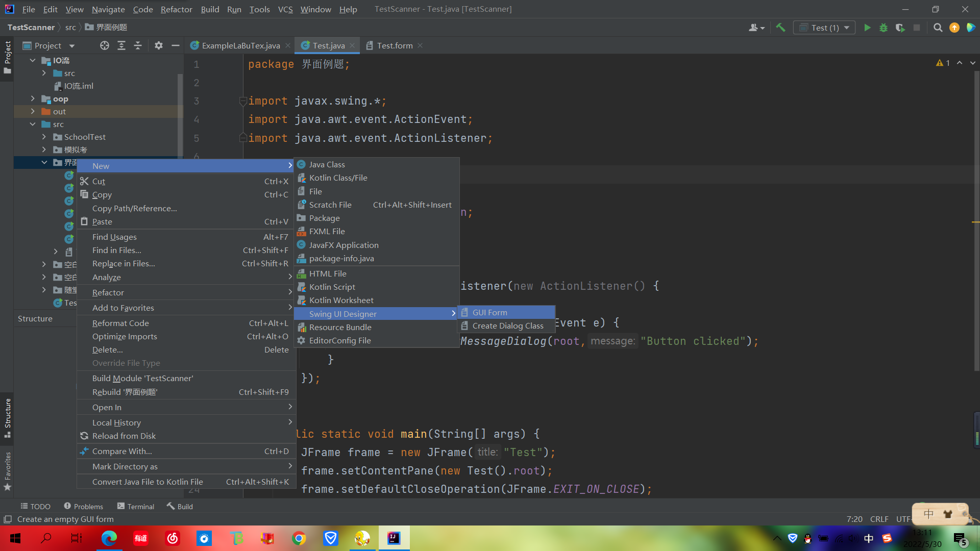Select EditorConfig File entry
Viewport: 980px width, 551px height.
(x=377, y=340)
